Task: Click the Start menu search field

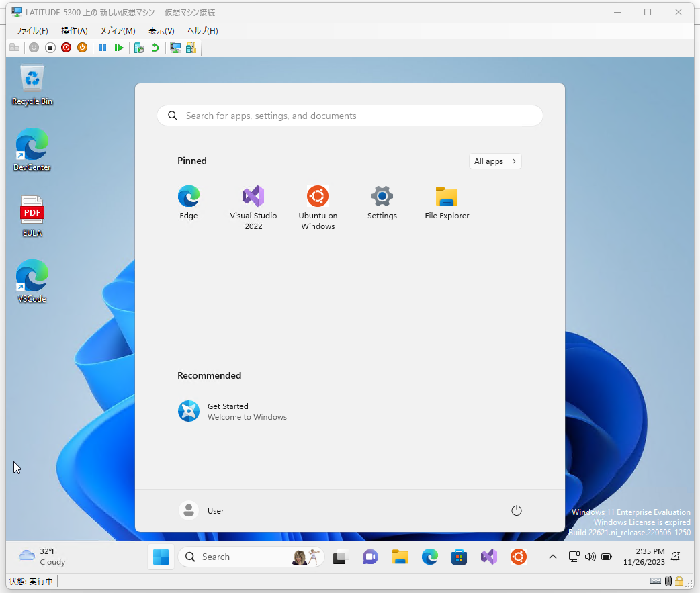Action: (350, 116)
